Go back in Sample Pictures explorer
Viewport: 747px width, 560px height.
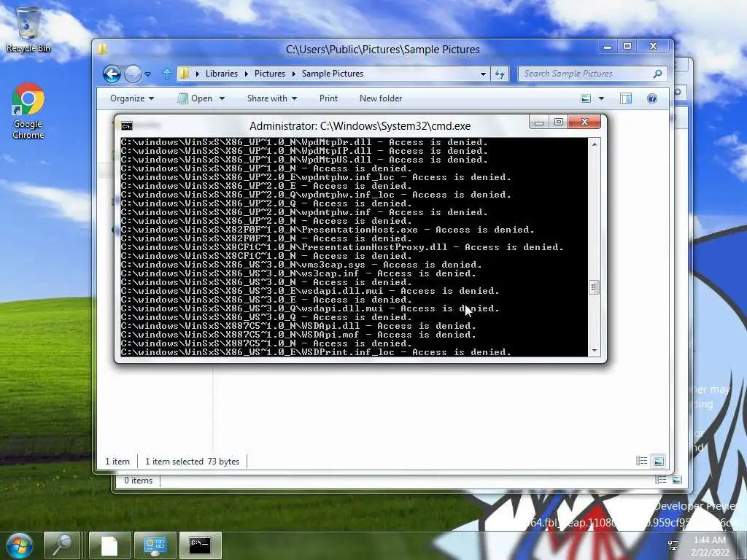(112, 74)
